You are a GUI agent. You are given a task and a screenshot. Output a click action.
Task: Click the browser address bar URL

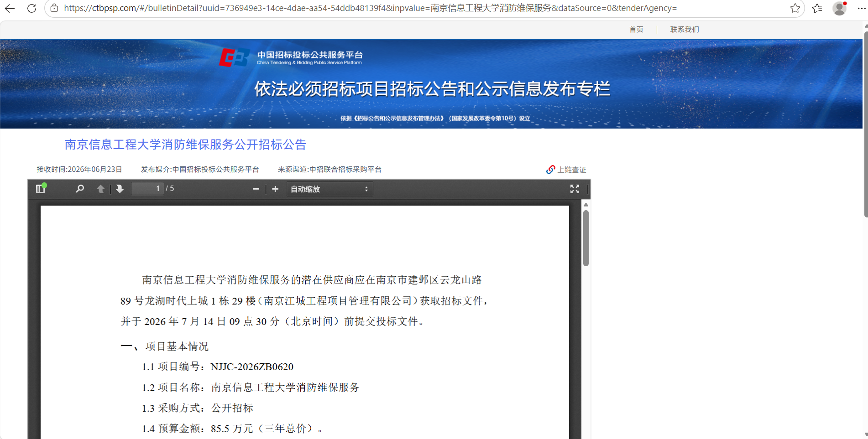click(x=370, y=8)
